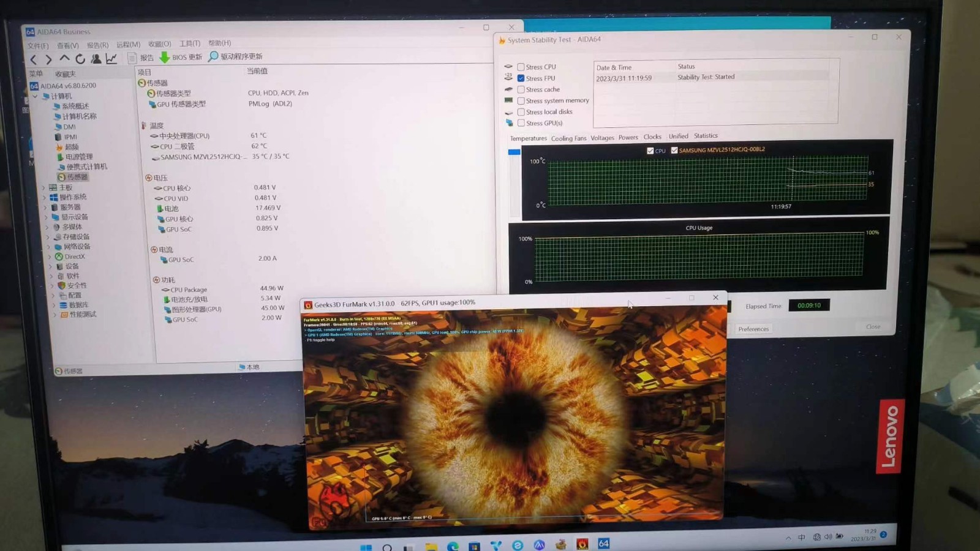
Task: Switch to the Temperatures tab
Action: pyautogui.click(x=528, y=138)
